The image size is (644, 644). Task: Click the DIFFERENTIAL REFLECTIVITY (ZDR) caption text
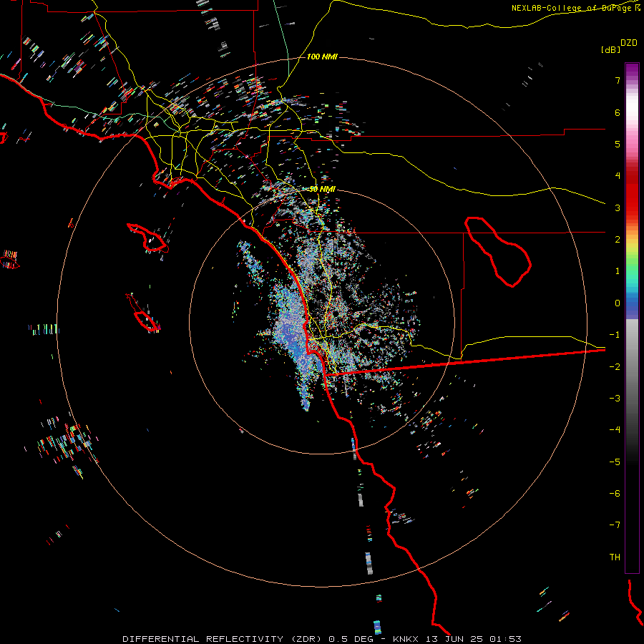(x=224, y=639)
